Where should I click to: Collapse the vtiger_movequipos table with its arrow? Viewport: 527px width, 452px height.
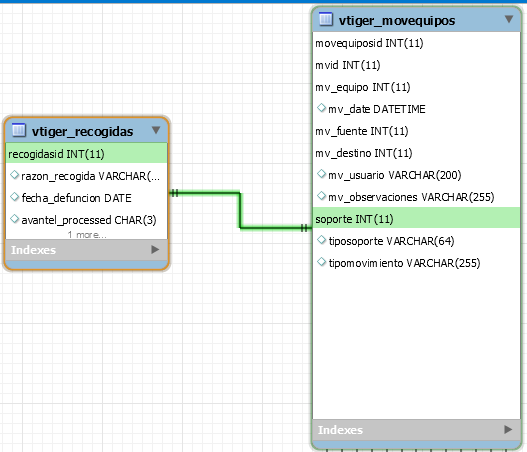(509, 19)
